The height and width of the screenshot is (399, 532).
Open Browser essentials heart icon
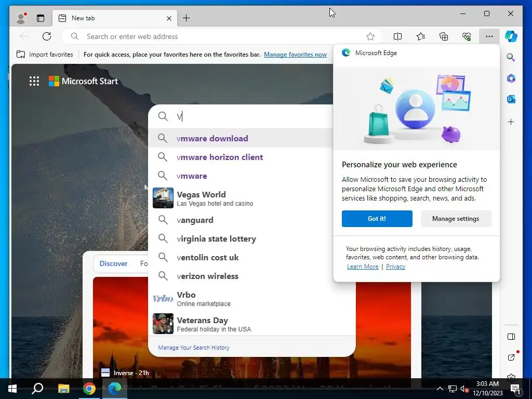click(467, 36)
